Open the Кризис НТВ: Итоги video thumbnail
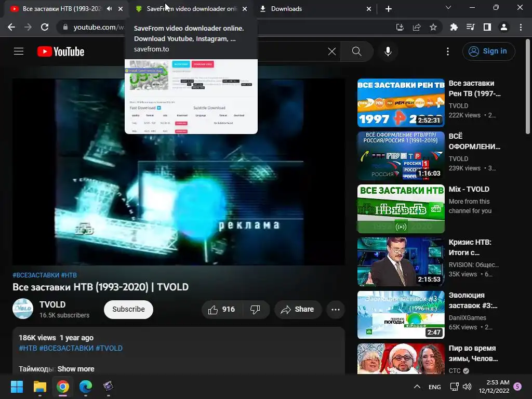Viewport: 532px width, 399px height. point(401,262)
